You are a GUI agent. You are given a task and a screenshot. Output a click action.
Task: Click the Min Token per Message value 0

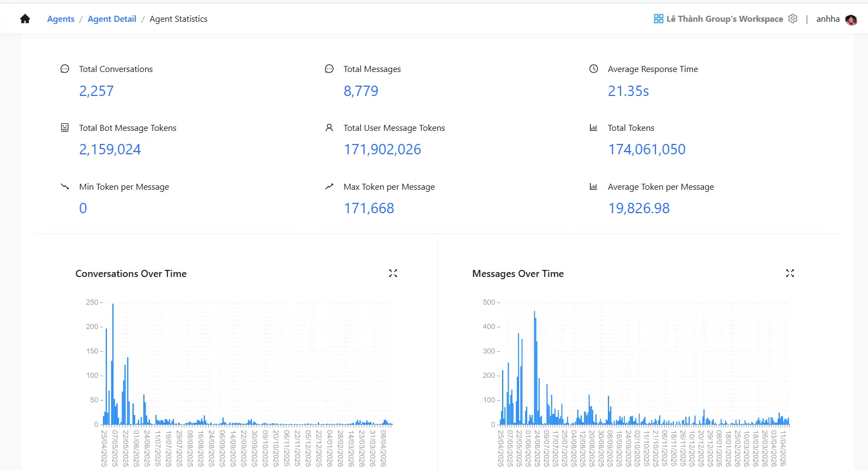click(x=83, y=208)
